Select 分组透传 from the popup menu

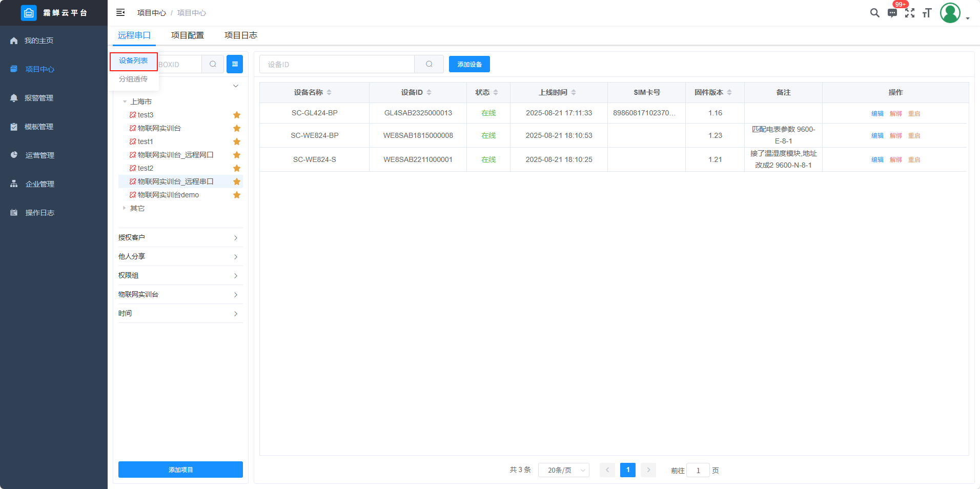[133, 79]
